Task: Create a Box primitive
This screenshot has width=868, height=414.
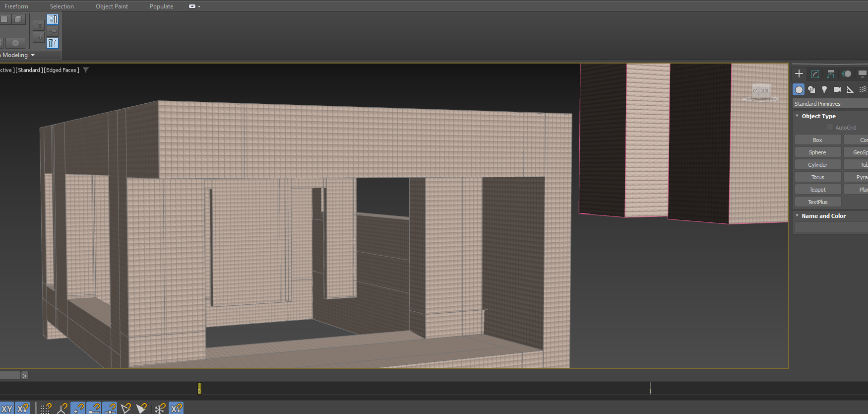Action: click(818, 140)
